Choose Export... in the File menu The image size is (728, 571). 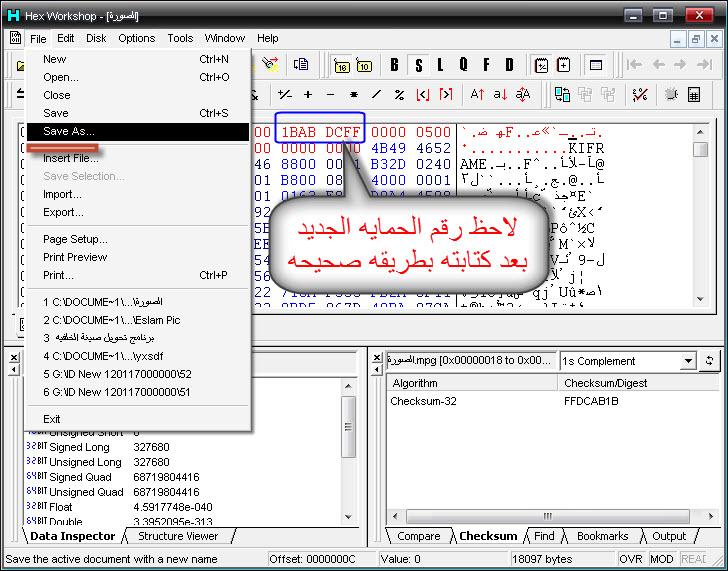(x=138, y=212)
